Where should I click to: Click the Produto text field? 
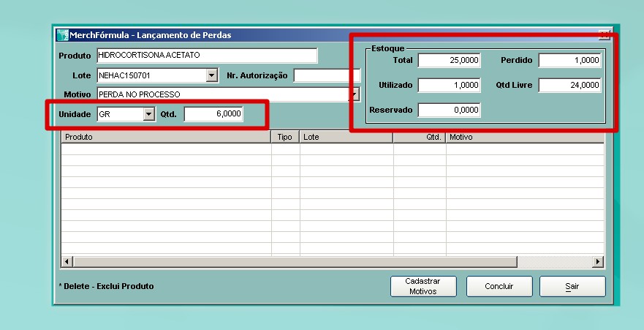[x=207, y=56]
